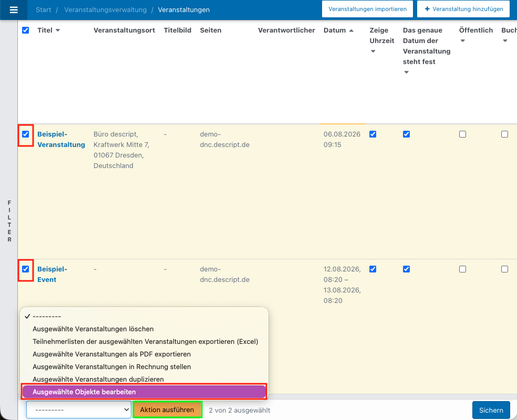
Task: Choose 'Ausgewählte Veranstaltungen als PDF exportieren'
Action: click(x=144, y=354)
